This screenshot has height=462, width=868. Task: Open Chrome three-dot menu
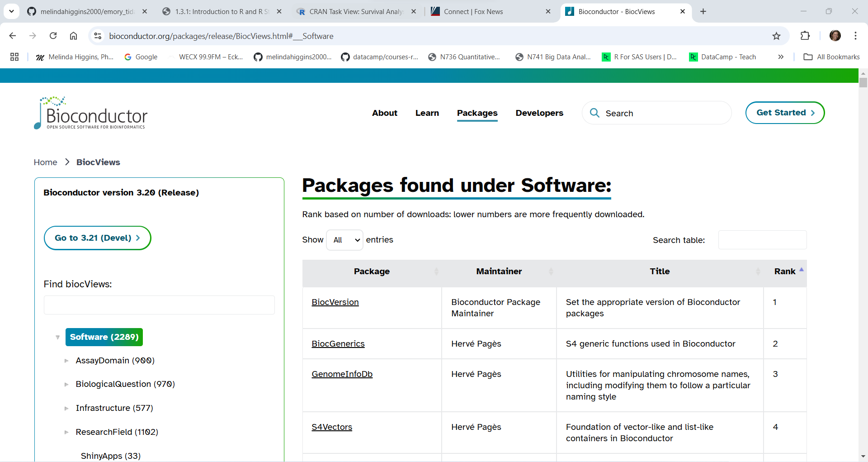(x=855, y=36)
